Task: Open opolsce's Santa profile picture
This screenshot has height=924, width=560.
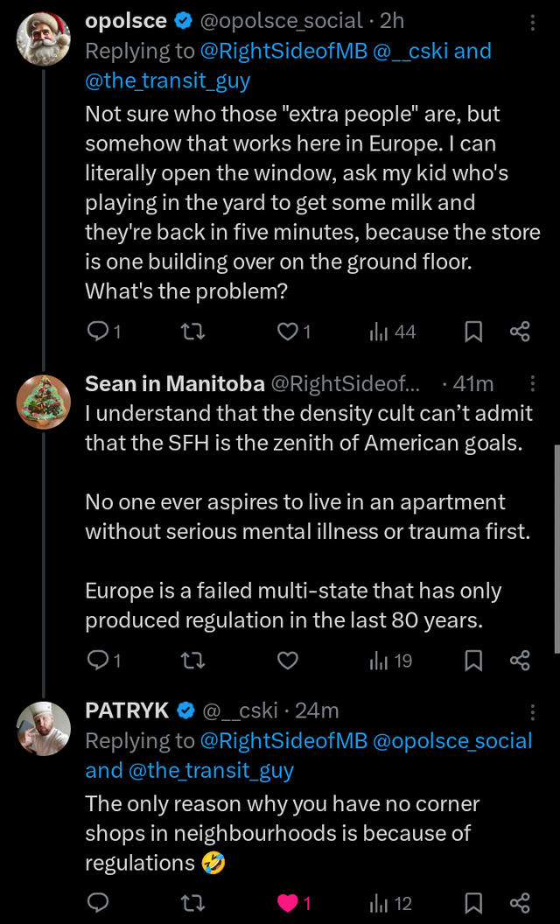Action: [x=44, y=38]
